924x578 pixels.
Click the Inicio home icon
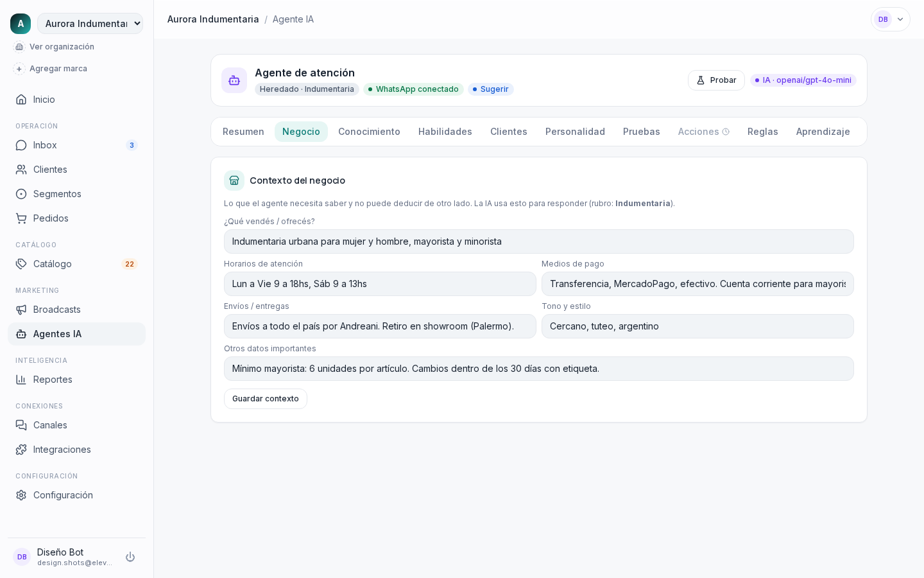[x=21, y=100]
